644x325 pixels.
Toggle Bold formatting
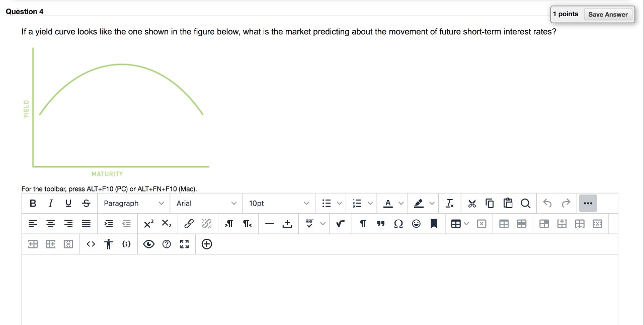[33, 203]
